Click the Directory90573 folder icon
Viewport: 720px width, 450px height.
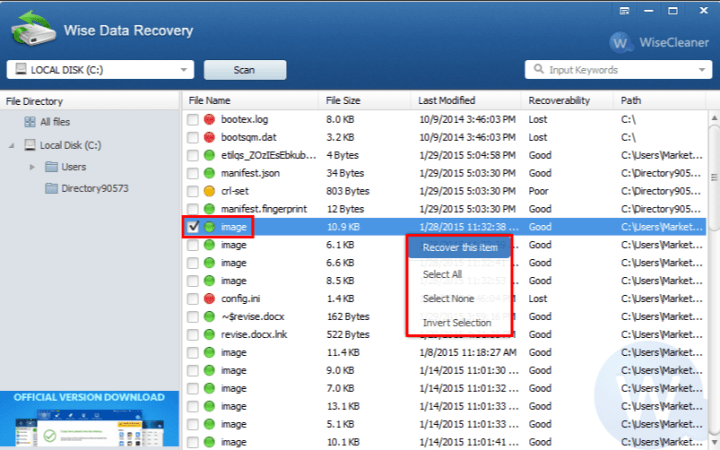tap(51, 188)
